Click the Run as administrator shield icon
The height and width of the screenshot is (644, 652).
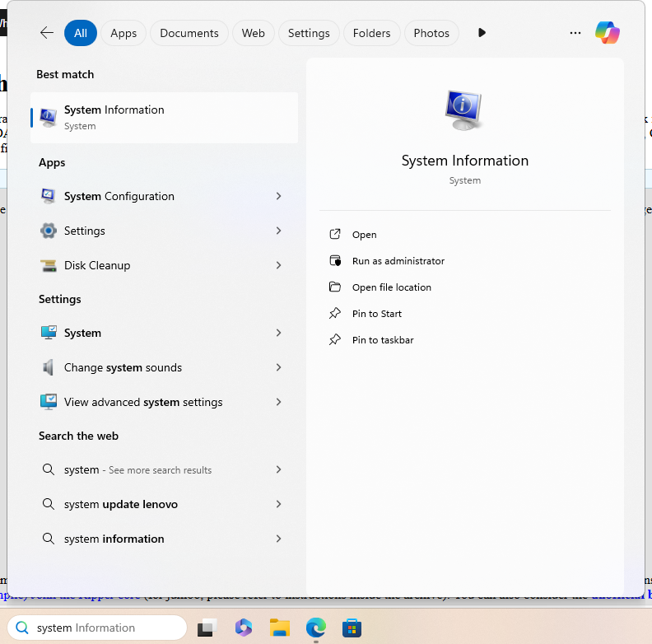[335, 260]
